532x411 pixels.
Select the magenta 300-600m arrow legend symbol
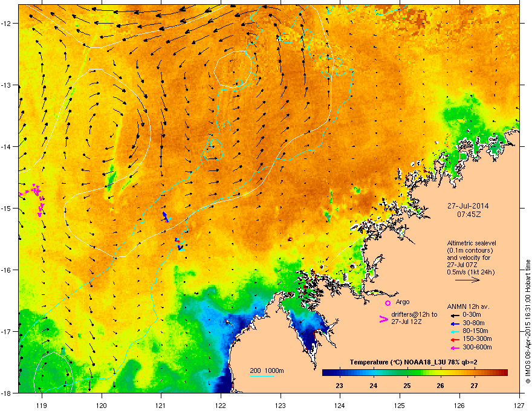455,348
